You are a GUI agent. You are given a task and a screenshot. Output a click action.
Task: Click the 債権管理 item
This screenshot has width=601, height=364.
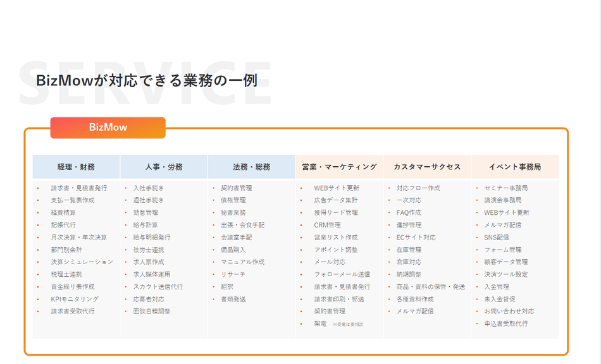(x=233, y=200)
